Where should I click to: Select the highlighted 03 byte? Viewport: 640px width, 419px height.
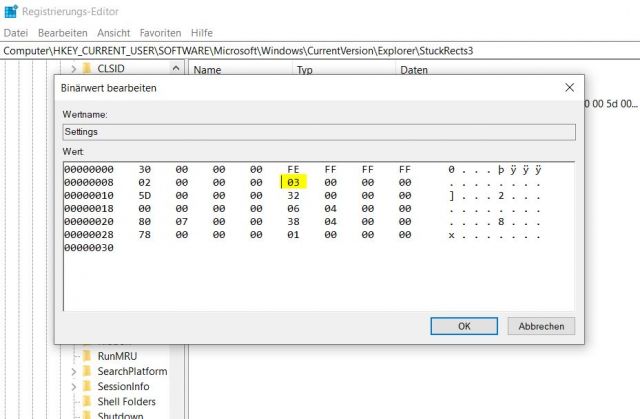pyautogui.click(x=293, y=182)
